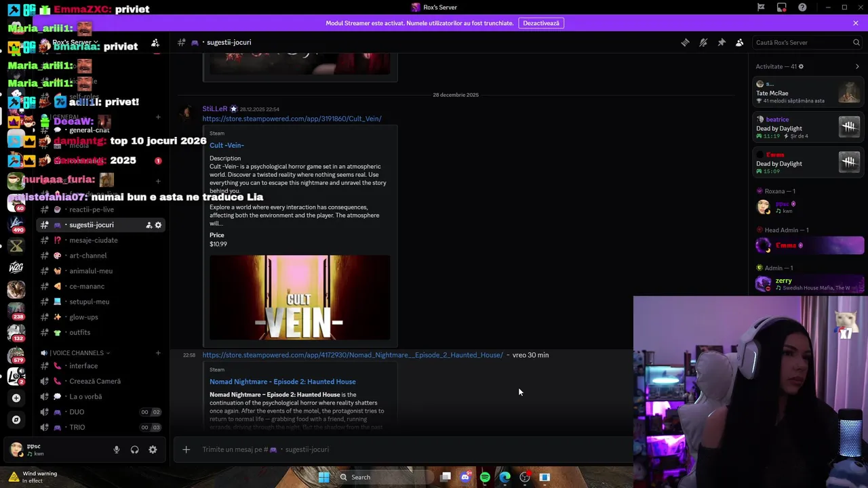Open Wind warning weather widget

[34, 477]
